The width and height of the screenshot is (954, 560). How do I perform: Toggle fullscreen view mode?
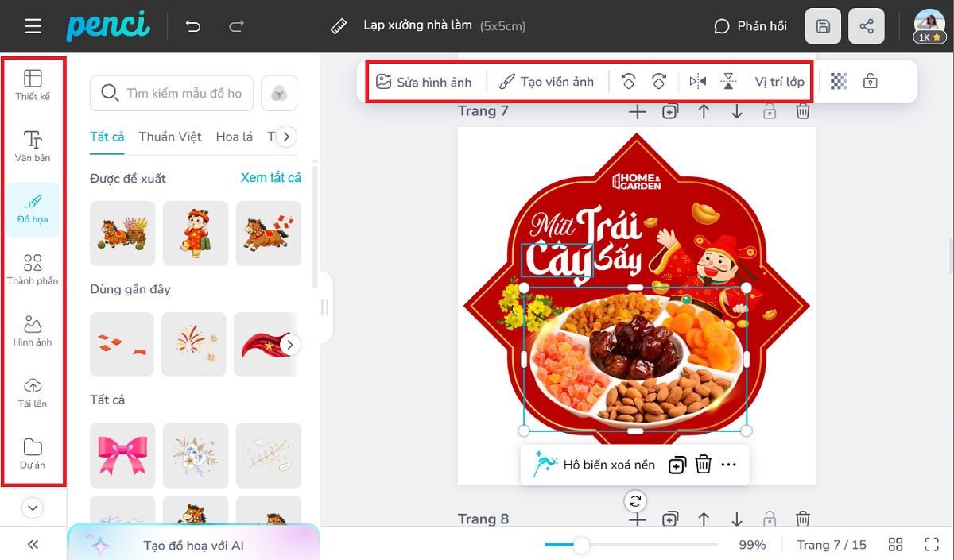[932, 544]
